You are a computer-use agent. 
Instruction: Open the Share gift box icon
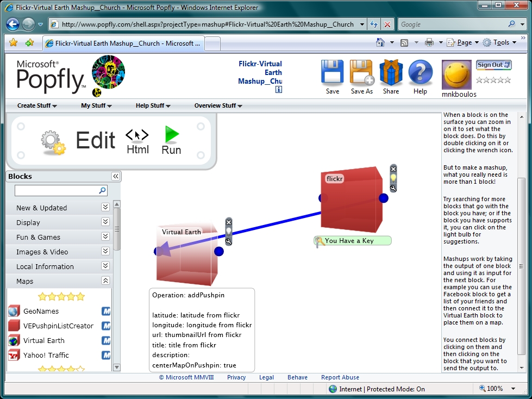click(x=391, y=72)
